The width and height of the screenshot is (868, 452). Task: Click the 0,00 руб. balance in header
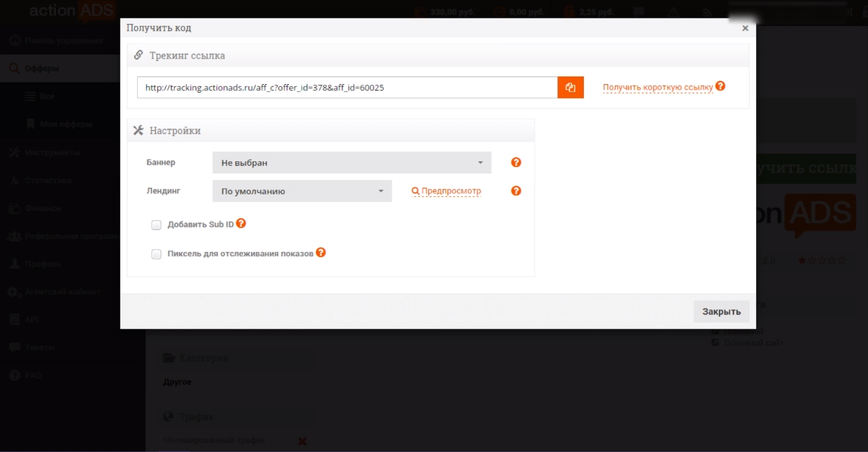coord(520,12)
